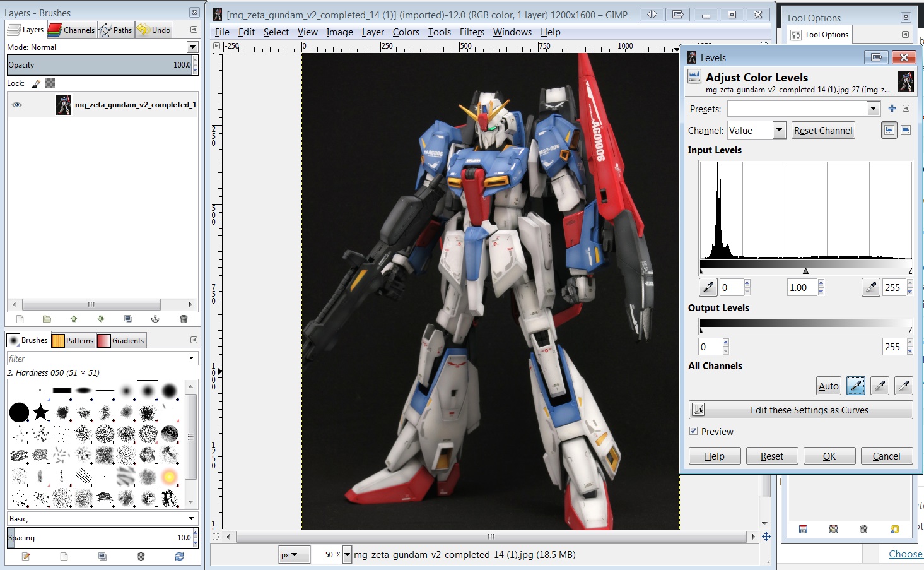Open Levels presets configuration menu arrow
The image size is (924, 570).
[x=906, y=109]
